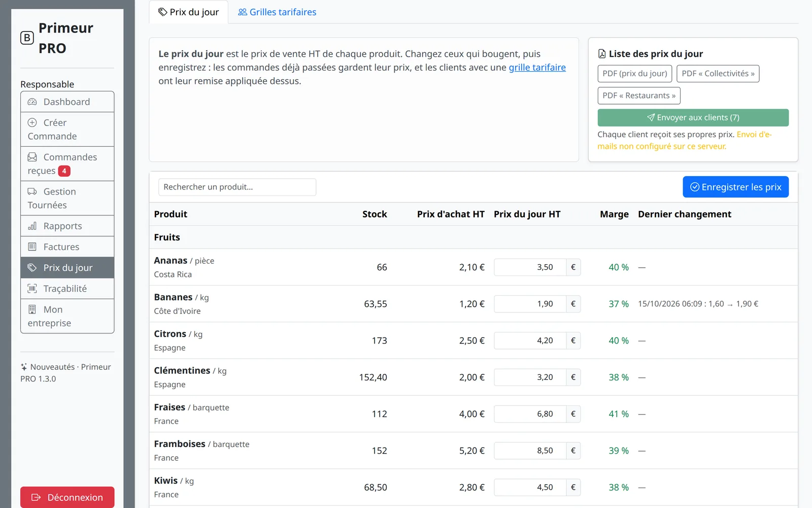The height and width of the screenshot is (508, 812).
Task: Click the Traçabilité barcode icon
Action: [32, 289]
